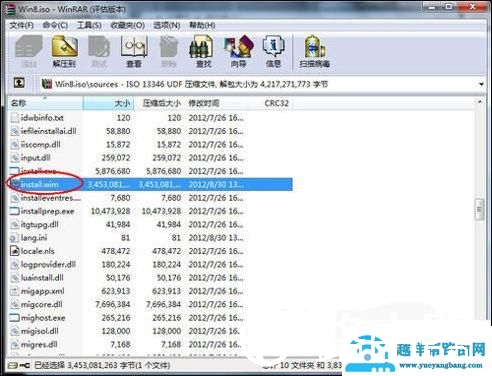This screenshot has height=376, width=492.
Task: Open the File (文件) menu
Action: (x=21, y=25)
